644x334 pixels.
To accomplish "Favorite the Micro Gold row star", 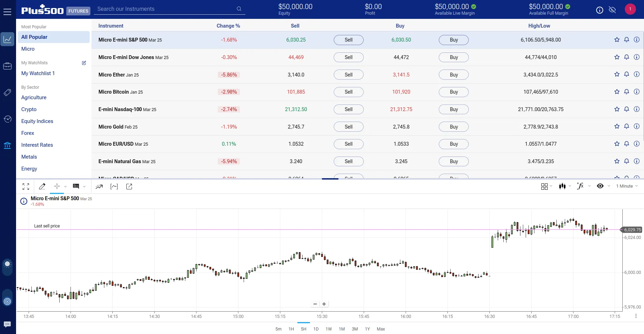I will (617, 126).
